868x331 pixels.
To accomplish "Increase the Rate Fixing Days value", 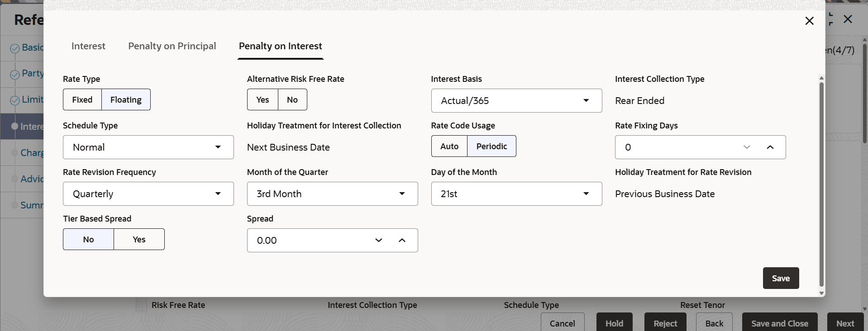I will pos(770,147).
